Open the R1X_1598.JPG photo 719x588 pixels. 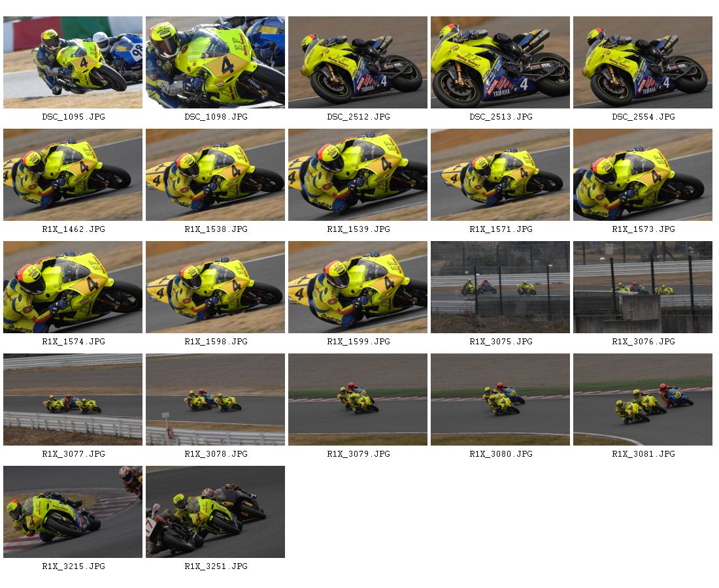click(x=216, y=287)
